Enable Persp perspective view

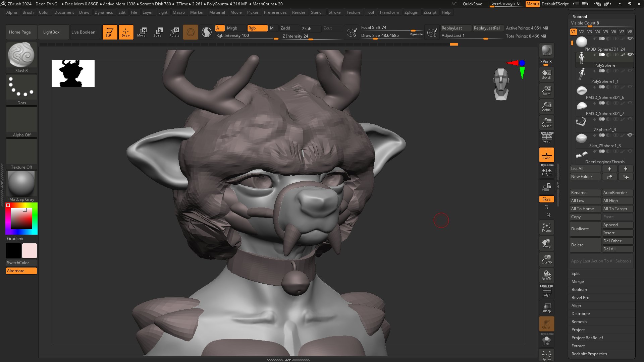pyautogui.click(x=546, y=138)
